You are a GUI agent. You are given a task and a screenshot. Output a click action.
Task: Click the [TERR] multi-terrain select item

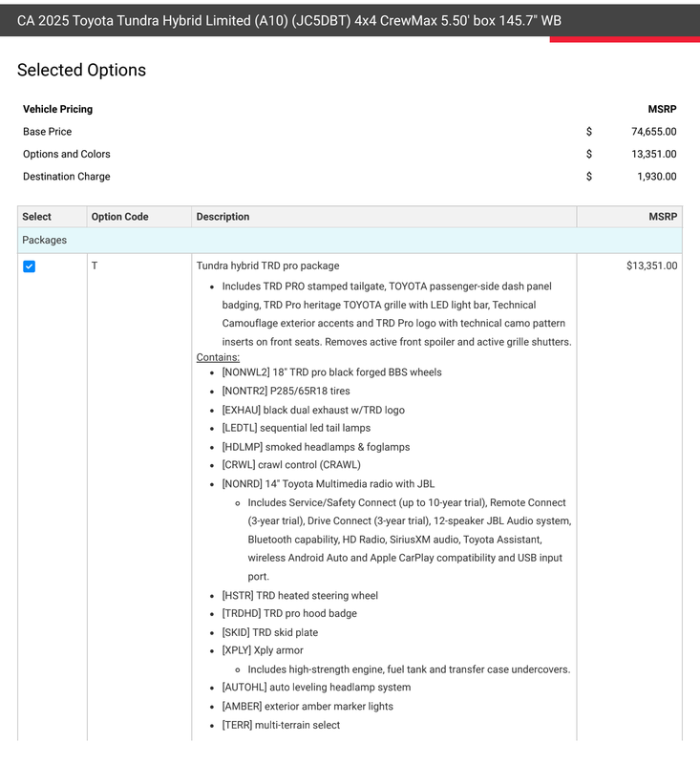click(281, 726)
